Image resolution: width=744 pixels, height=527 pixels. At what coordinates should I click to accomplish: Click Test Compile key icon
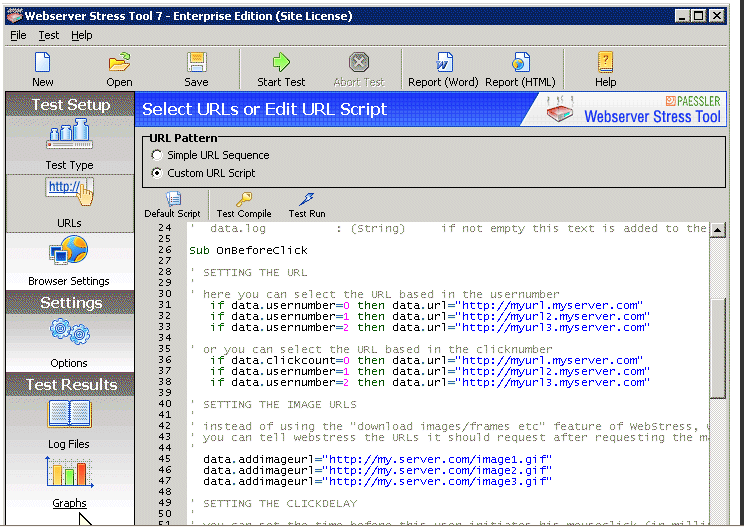tap(244, 199)
